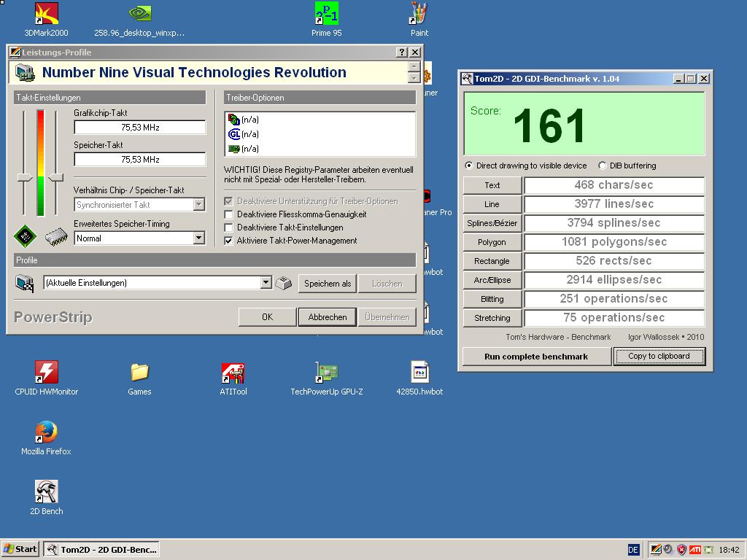Run the Polygon benchmark button
The width and height of the screenshot is (747, 560).
point(492,242)
